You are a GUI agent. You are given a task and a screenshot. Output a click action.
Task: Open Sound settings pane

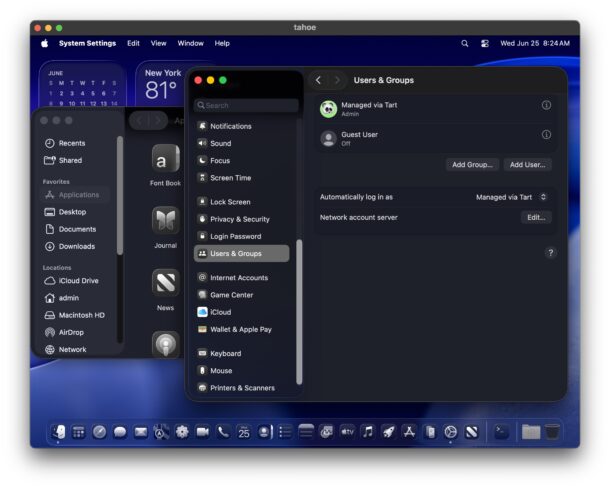tap(242, 143)
